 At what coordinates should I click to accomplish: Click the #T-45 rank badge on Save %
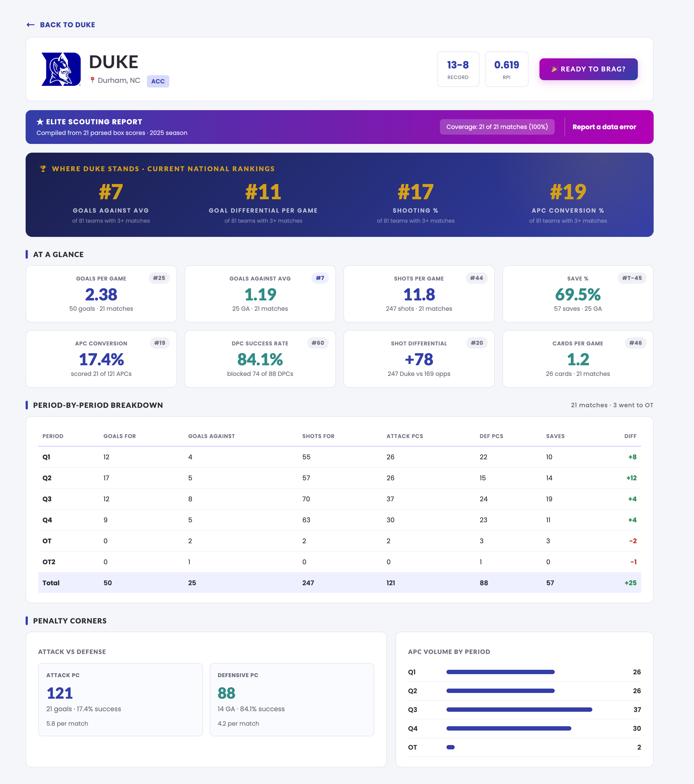click(x=632, y=278)
